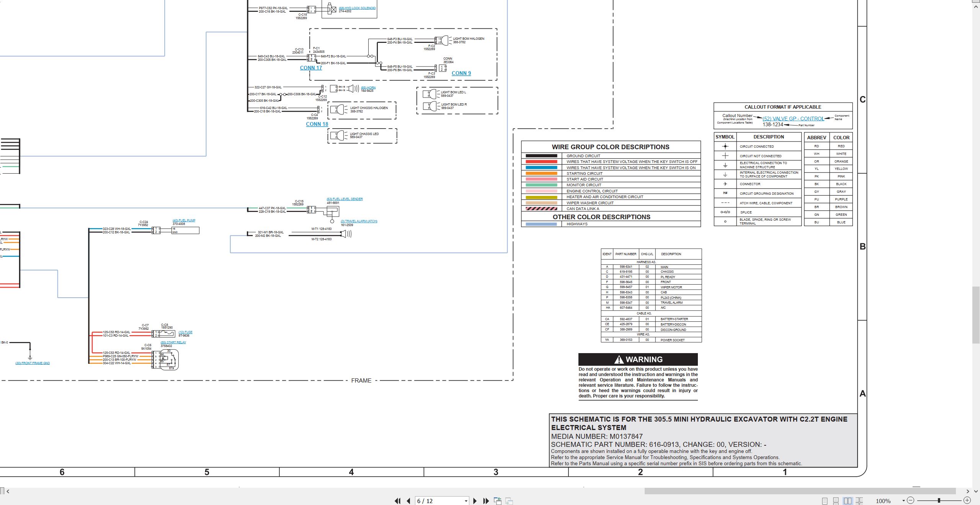Open the zoom percentage dropdown
980x505 pixels.
[903, 501]
